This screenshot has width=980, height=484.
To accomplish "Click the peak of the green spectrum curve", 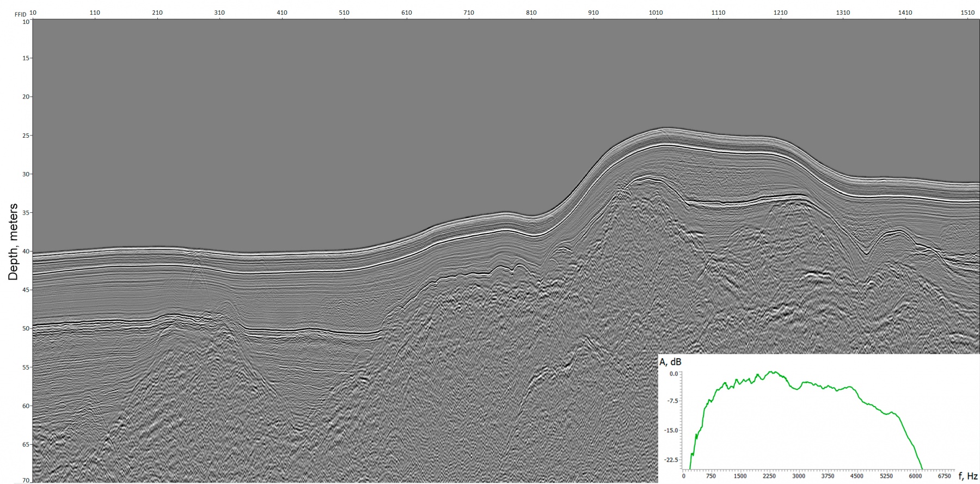I will tap(773, 372).
